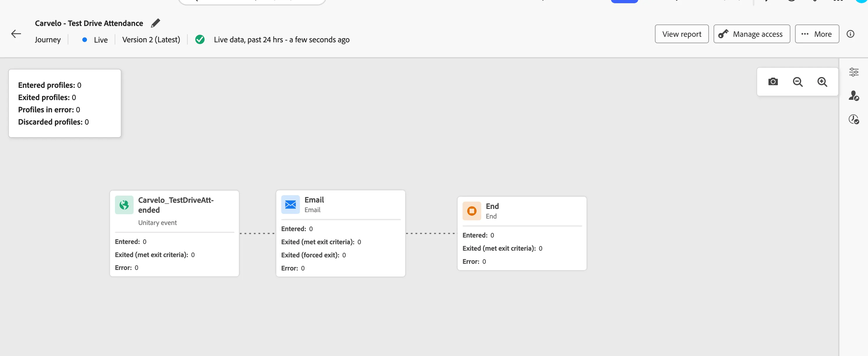Open the profile check side panel icon

click(853, 96)
